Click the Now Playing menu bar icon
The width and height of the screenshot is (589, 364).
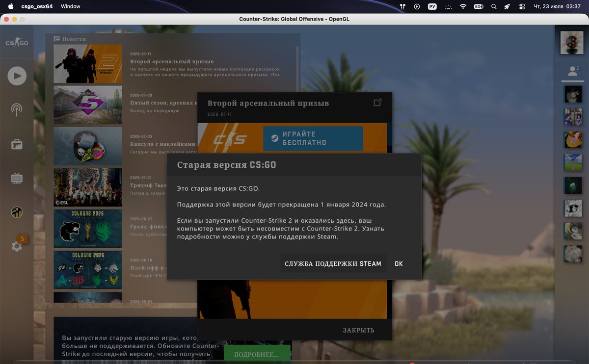pos(417,6)
